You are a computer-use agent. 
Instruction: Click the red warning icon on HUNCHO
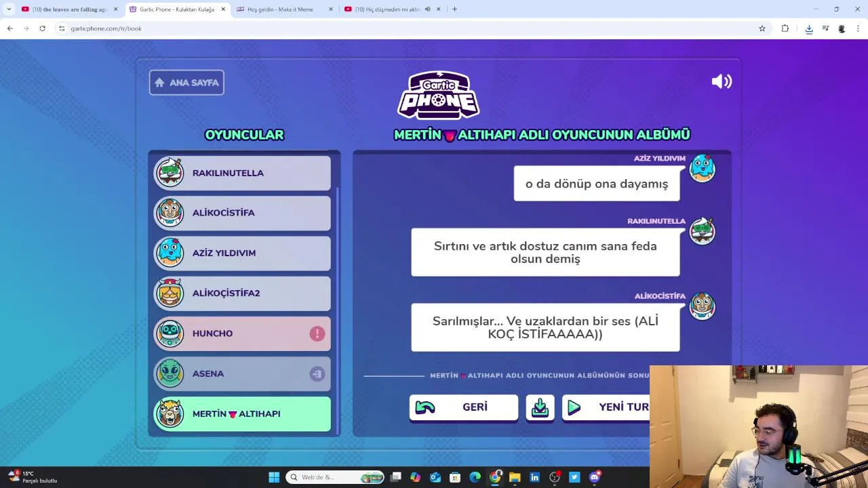(317, 333)
